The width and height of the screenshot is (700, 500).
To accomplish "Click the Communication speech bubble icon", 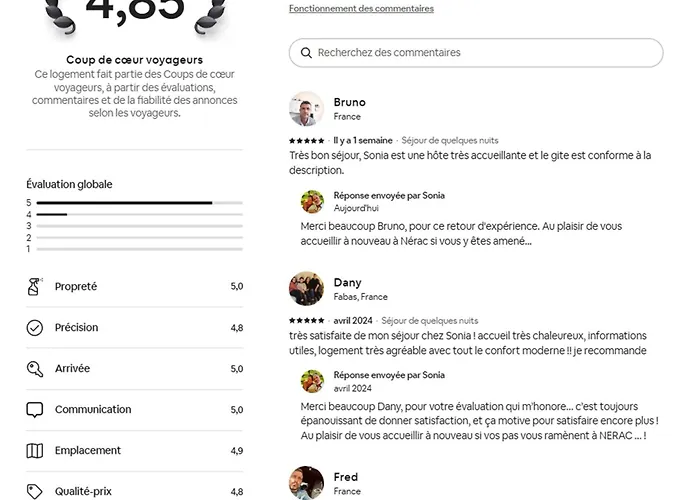I will click(x=35, y=410).
